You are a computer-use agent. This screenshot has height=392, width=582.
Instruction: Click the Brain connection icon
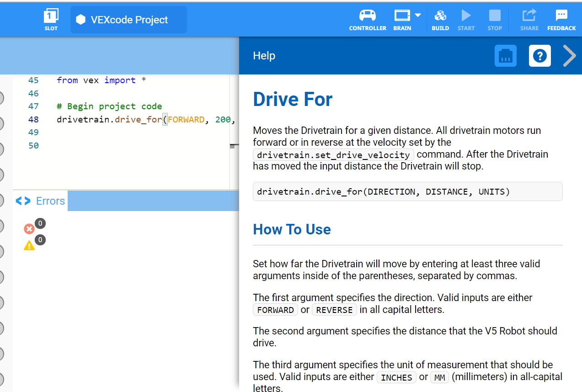pos(402,20)
